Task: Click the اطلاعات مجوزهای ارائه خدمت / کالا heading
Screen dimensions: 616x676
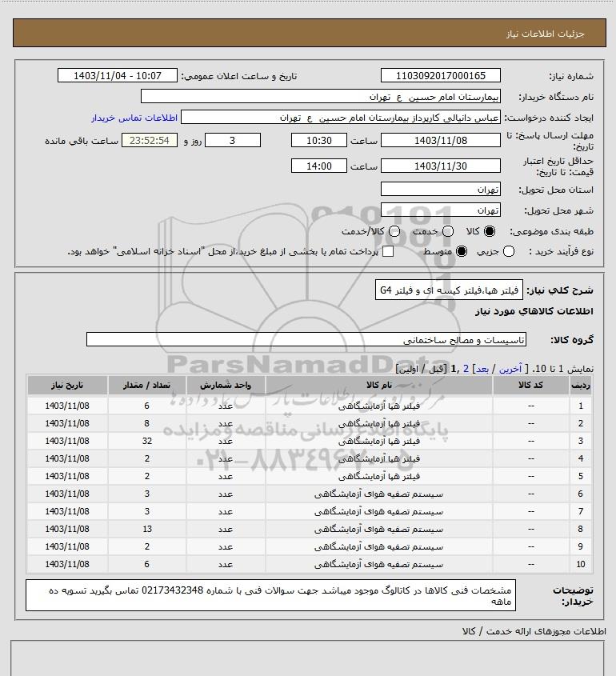Action: click(534, 631)
